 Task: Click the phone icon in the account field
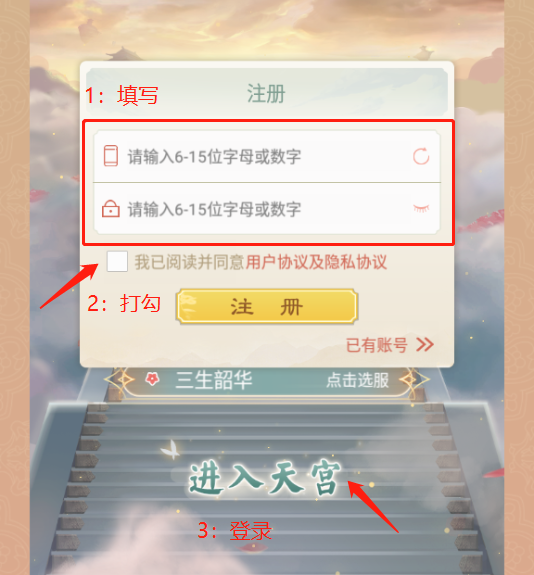tap(111, 156)
